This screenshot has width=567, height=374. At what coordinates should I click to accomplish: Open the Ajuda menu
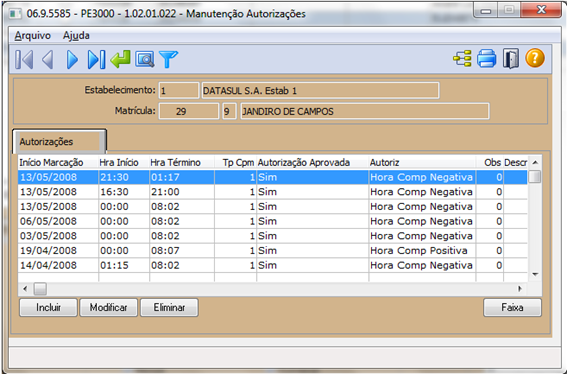76,35
